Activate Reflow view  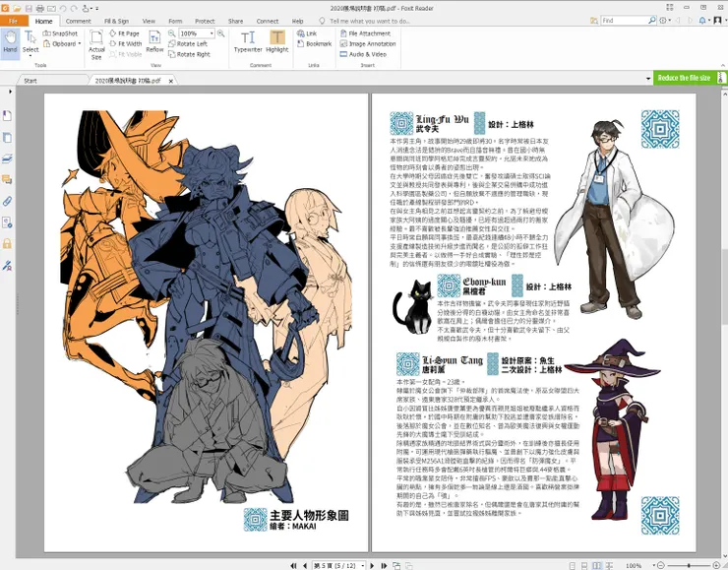click(x=154, y=41)
